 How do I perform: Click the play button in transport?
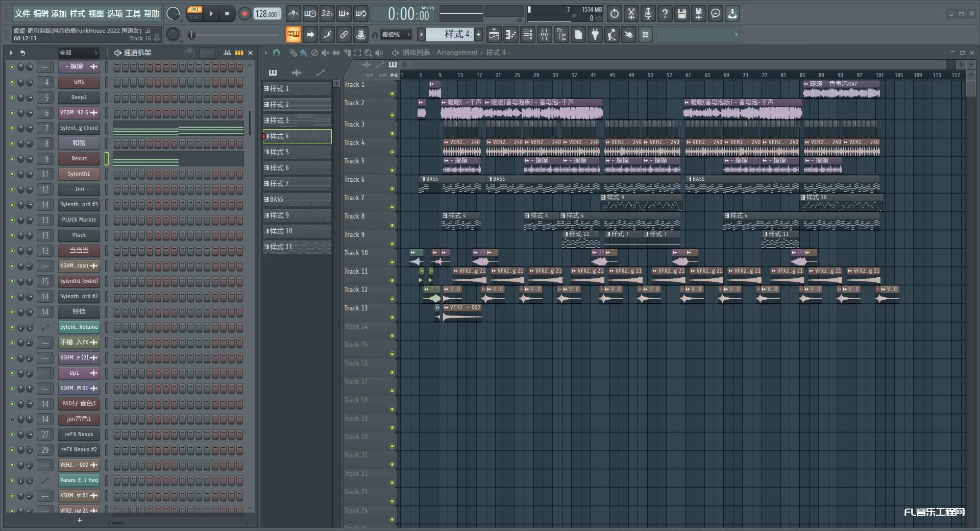tap(211, 14)
